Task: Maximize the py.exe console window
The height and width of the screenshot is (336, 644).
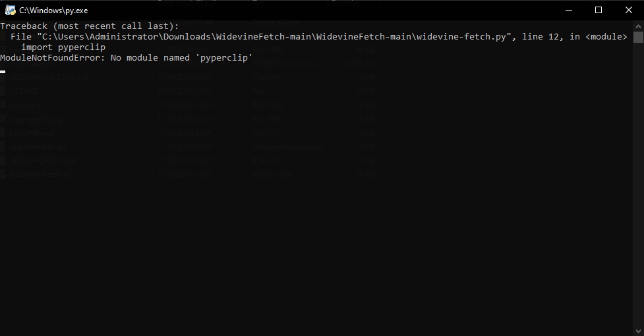Action: tap(599, 10)
